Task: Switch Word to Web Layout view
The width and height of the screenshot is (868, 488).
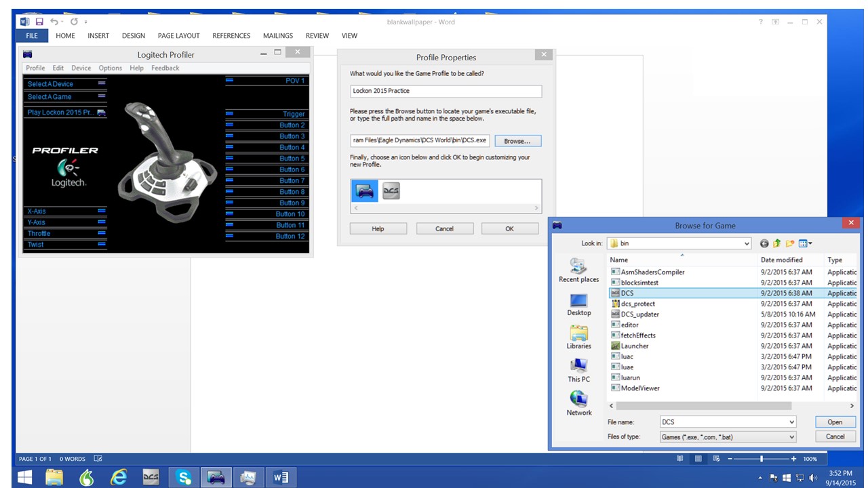Action: [x=715, y=459]
